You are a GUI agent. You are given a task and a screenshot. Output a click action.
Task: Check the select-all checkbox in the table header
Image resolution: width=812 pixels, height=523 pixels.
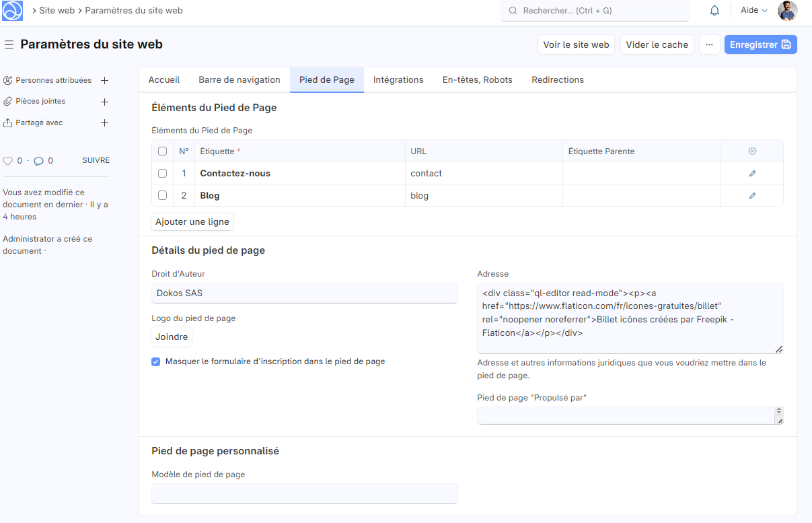pyautogui.click(x=162, y=151)
